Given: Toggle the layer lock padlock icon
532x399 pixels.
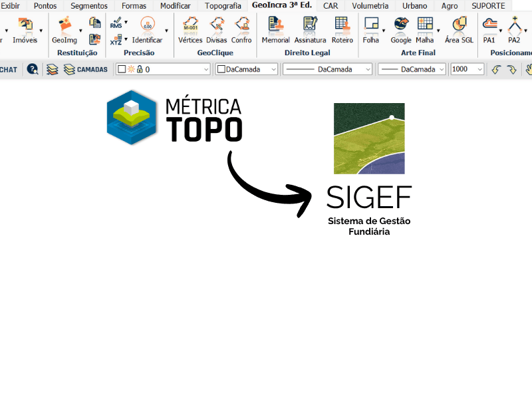Looking at the screenshot, I should click(x=140, y=69).
